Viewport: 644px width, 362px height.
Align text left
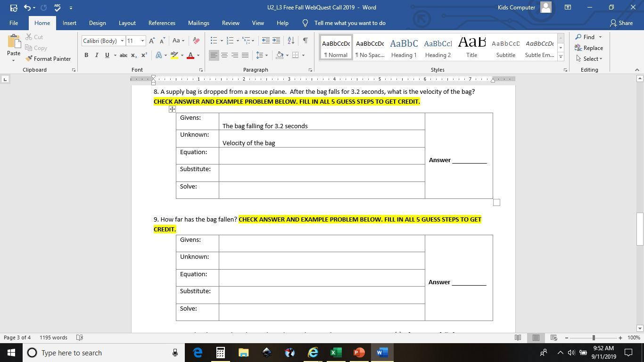coord(214,56)
